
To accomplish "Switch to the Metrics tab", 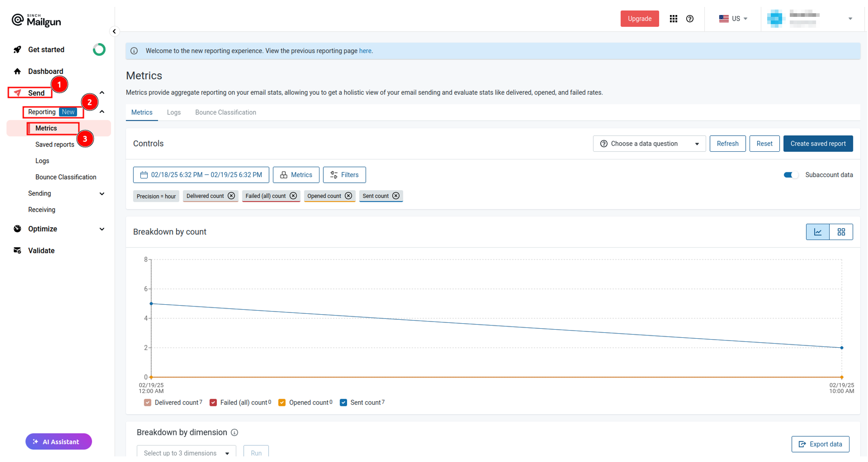I will tap(142, 112).
